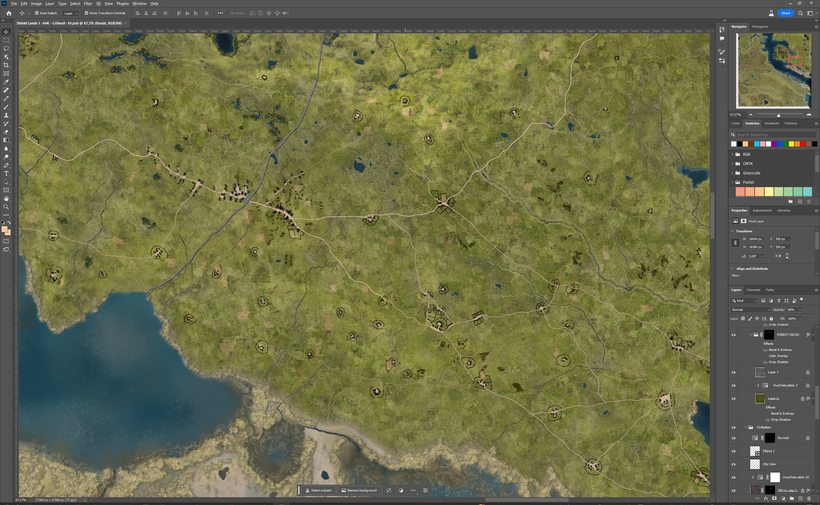Toggle the Auto-Select checkbox
The width and height of the screenshot is (820, 505).
pos(37,13)
